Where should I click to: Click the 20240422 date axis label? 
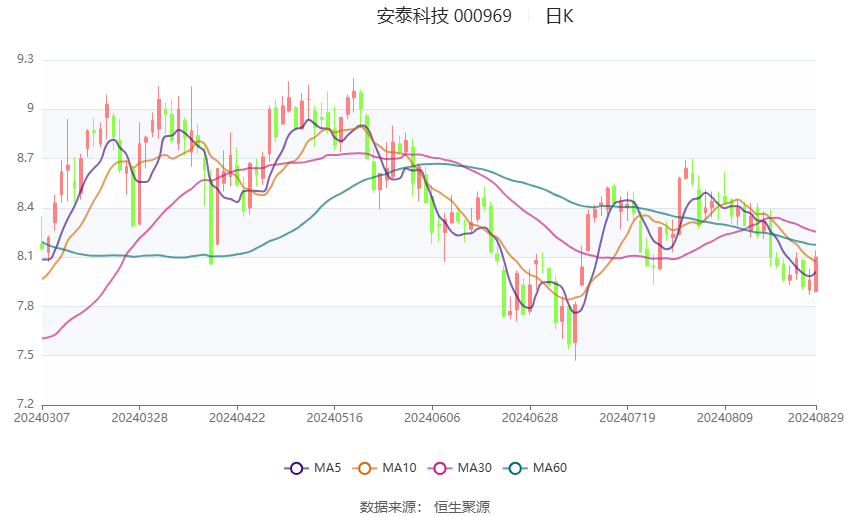point(237,418)
